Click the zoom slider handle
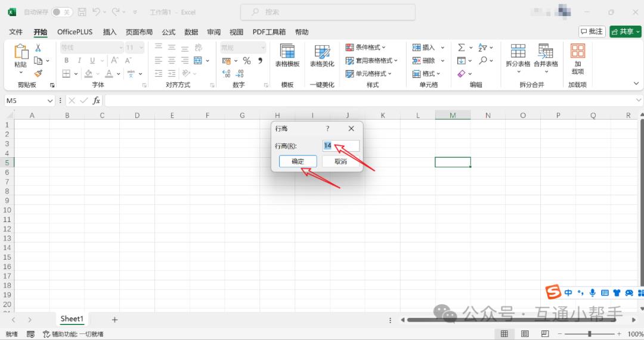 click(x=590, y=334)
